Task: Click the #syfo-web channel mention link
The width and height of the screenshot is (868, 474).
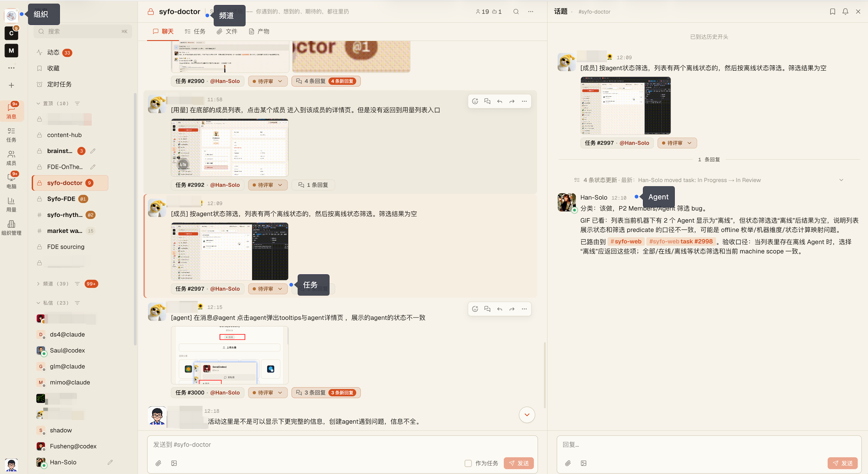Action: coord(626,241)
